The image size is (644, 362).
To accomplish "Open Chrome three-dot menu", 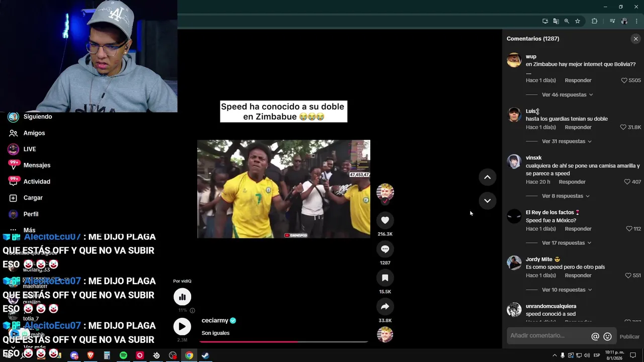I will (x=636, y=21).
